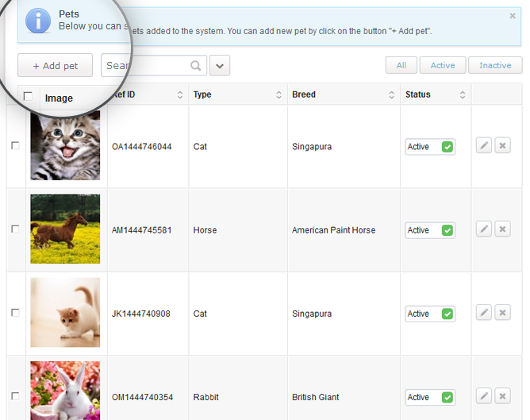Image resolution: width=530 pixels, height=420 pixels.
Task: Click the blue info icon
Action: click(38, 21)
